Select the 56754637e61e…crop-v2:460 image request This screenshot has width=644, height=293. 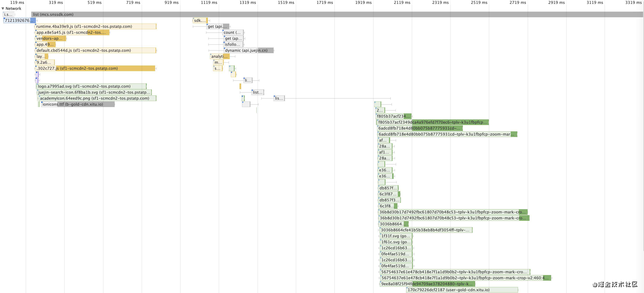coord(466,278)
